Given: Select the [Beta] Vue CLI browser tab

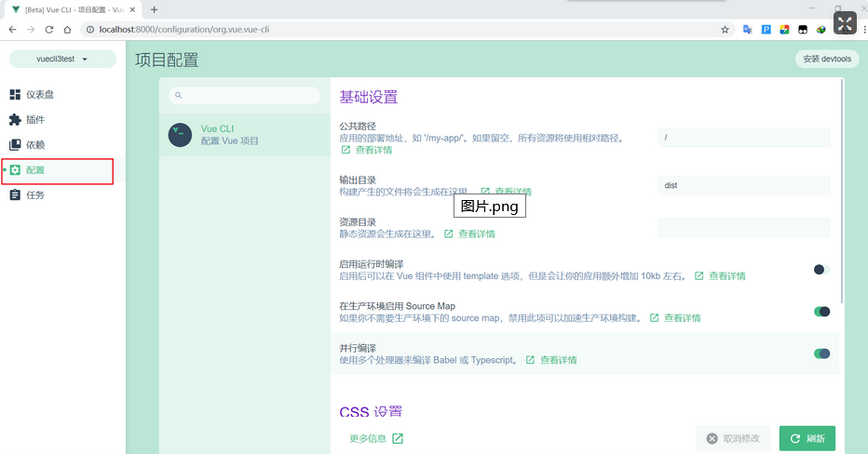Looking at the screenshot, I should [72, 9].
